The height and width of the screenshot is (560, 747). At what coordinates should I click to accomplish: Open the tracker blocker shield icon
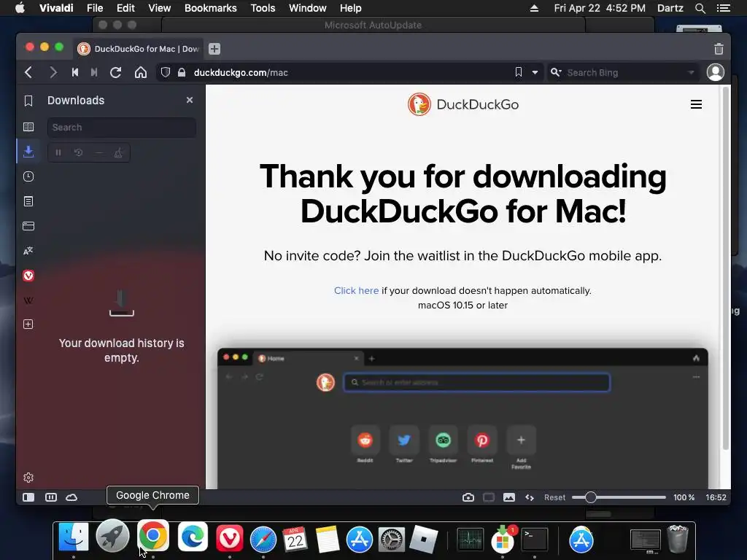(166, 72)
